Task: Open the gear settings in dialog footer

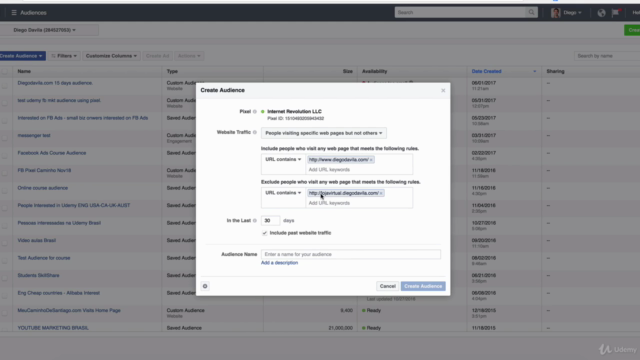Action: click(205, 286)
